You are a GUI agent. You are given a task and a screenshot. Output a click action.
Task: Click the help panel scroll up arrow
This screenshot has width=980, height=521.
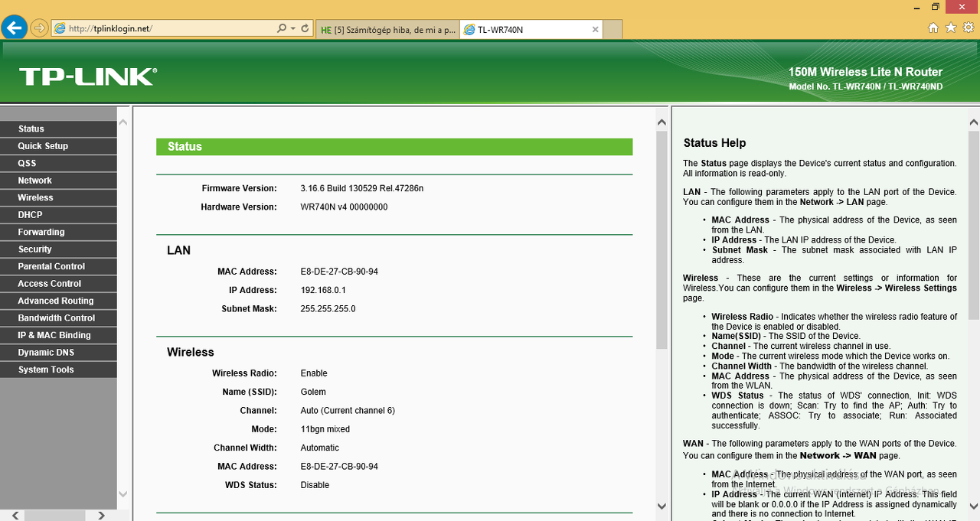click(974, 122)
